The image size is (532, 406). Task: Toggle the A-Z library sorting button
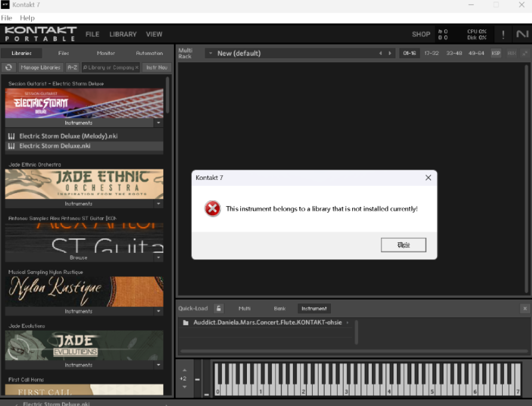(72, 68)
